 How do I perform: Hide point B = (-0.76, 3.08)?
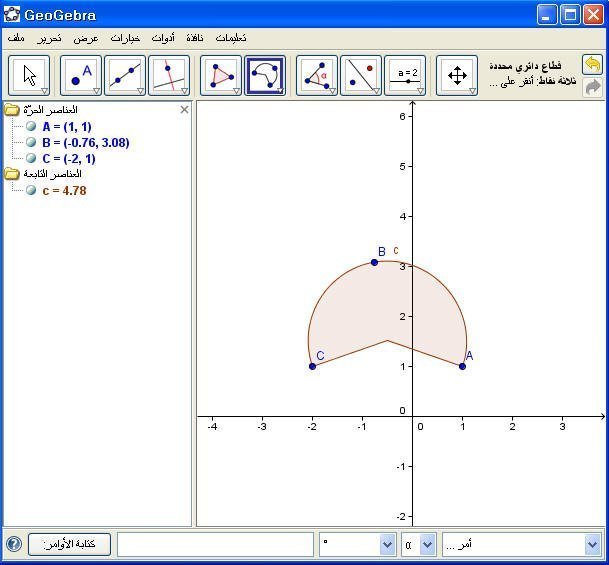(x=32, y=143)
